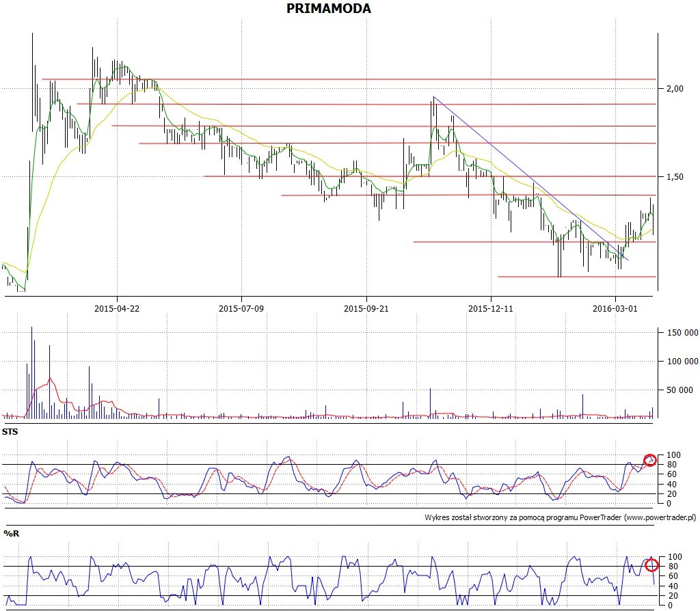
Task: Click the blue downtrend line on price chart
Action: pos(530,178)
